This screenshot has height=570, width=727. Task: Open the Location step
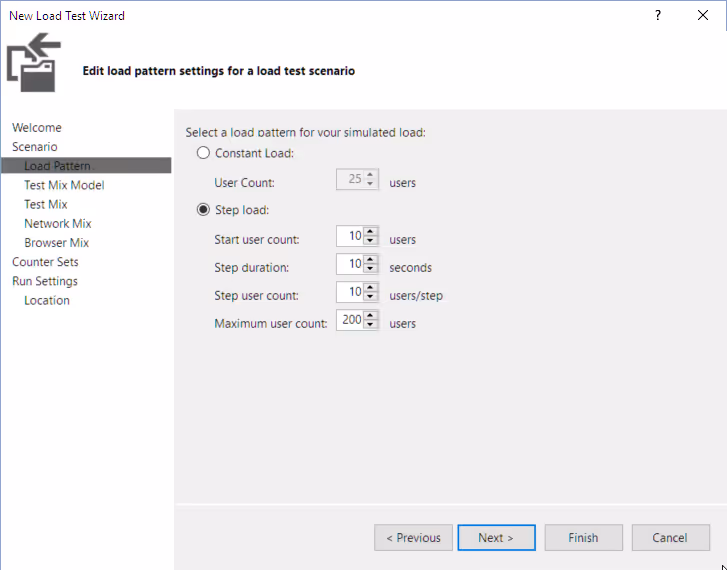tap(47, 301)
